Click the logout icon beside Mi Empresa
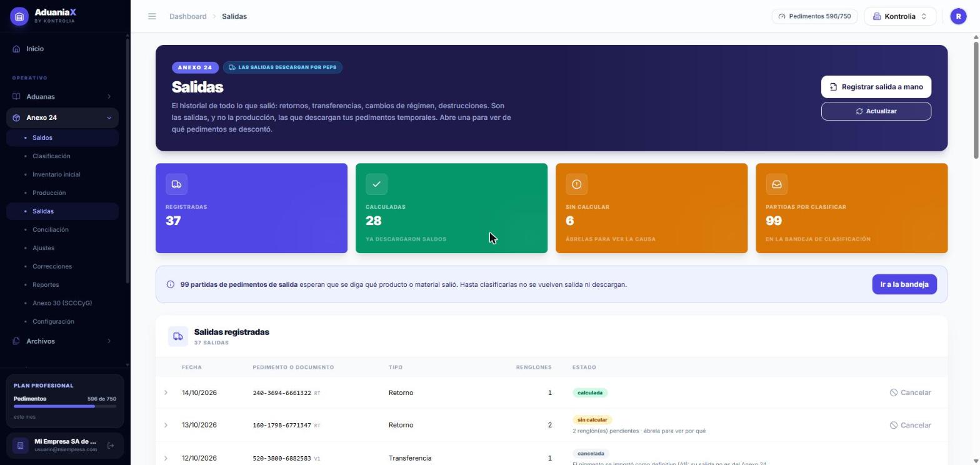 (x=111, y=446)
